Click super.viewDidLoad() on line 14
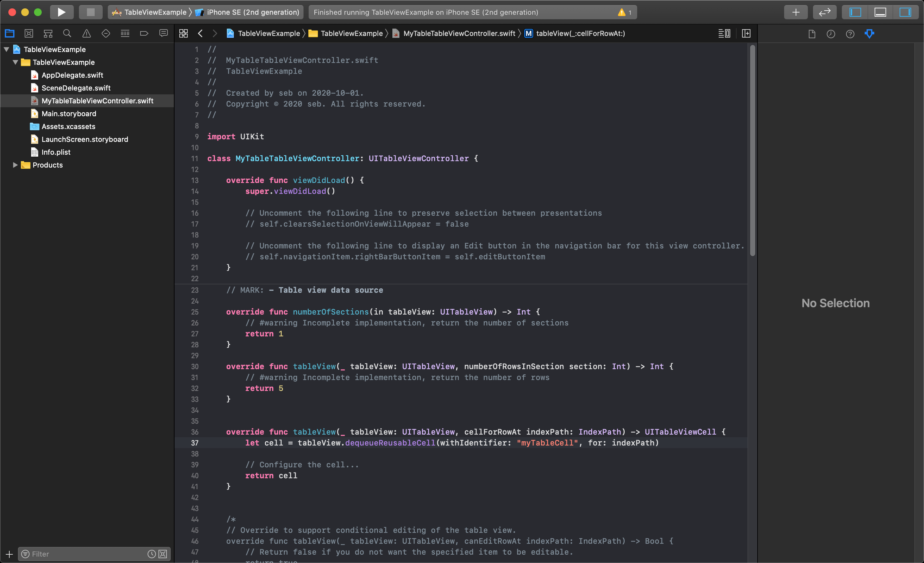 click(x=290, y=191)
